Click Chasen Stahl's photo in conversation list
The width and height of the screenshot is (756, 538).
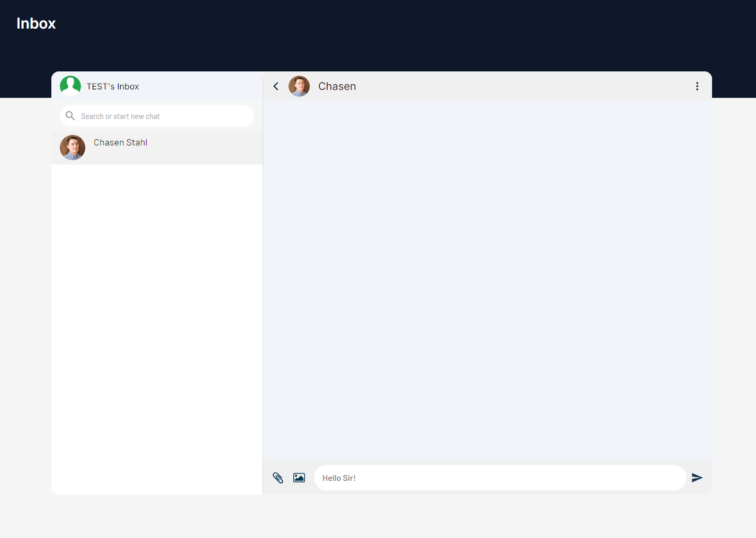(x=73, y=148)
